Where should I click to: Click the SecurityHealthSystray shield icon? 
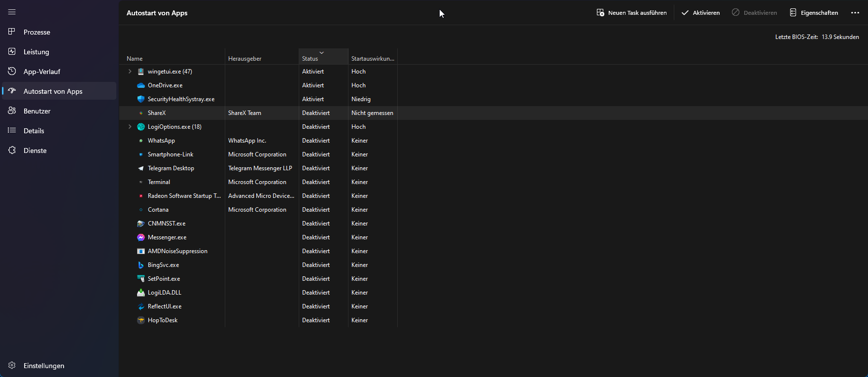click(x=141, y=99)
